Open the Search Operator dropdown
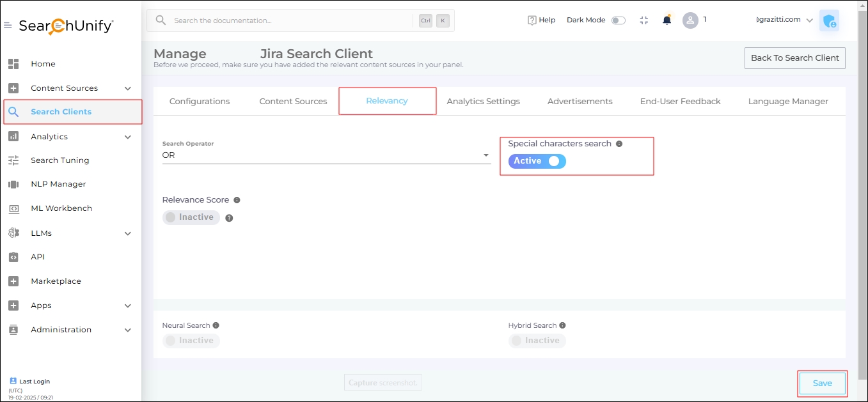Image resolution: width=868 pixels, height=402 pixels. pyautogui.click(x=326, y=155)
